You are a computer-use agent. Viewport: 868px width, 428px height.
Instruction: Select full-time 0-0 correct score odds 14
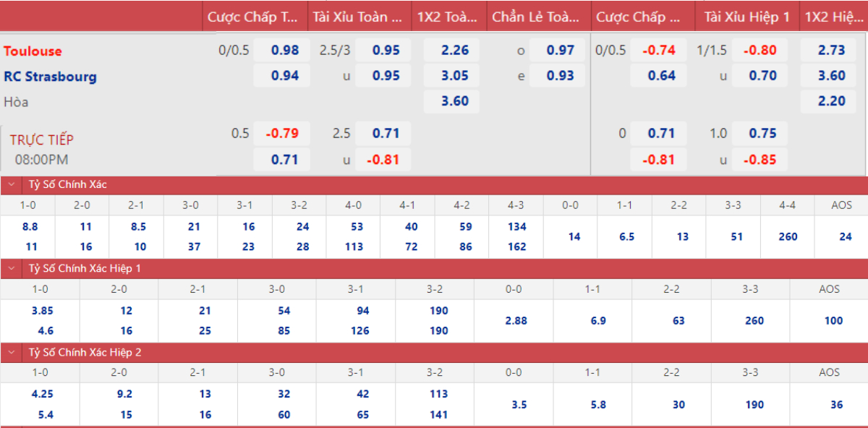[574, 236]
